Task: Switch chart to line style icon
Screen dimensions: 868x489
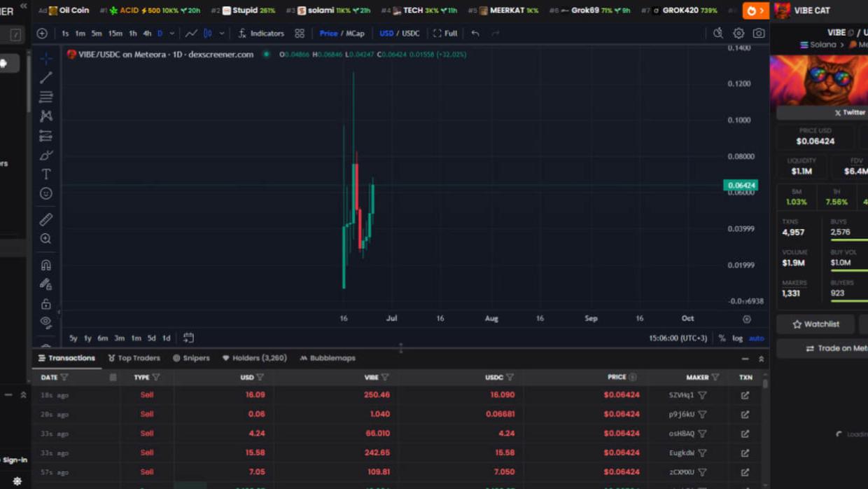Action: point(191,33)
